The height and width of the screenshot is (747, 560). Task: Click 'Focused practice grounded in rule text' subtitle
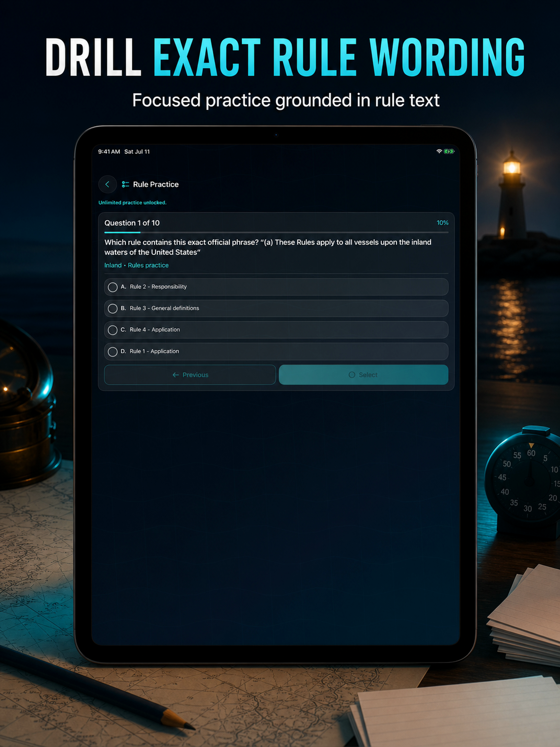(x=286, y=100)
